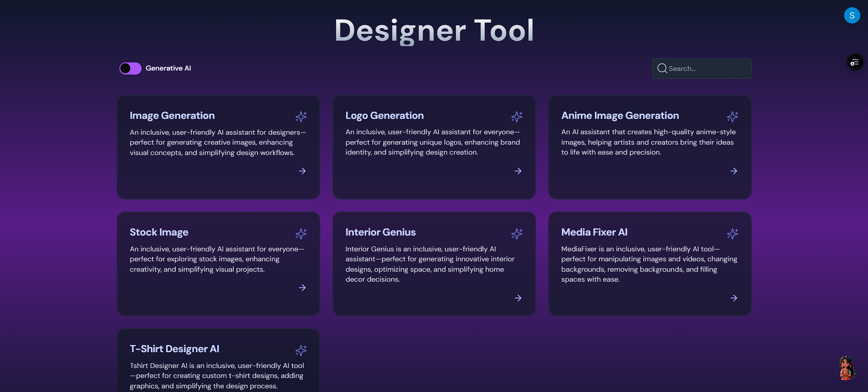Click T-Shirt Designer AI description text

[217, 376]
